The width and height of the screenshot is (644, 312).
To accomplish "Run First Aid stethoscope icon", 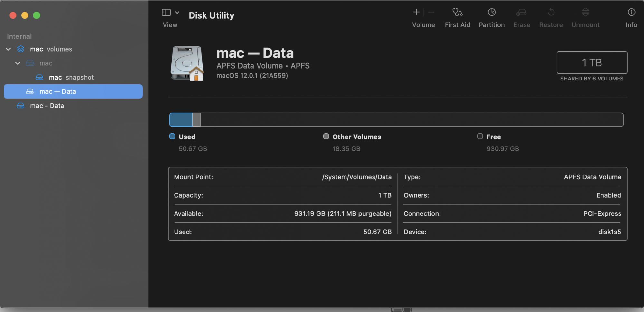I will 457,12.
